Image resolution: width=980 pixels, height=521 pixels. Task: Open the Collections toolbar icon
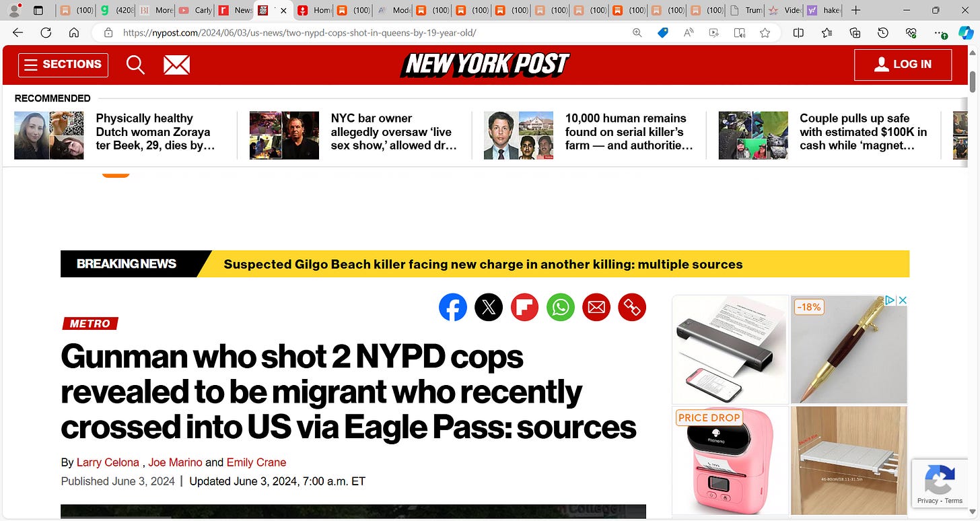855,32
